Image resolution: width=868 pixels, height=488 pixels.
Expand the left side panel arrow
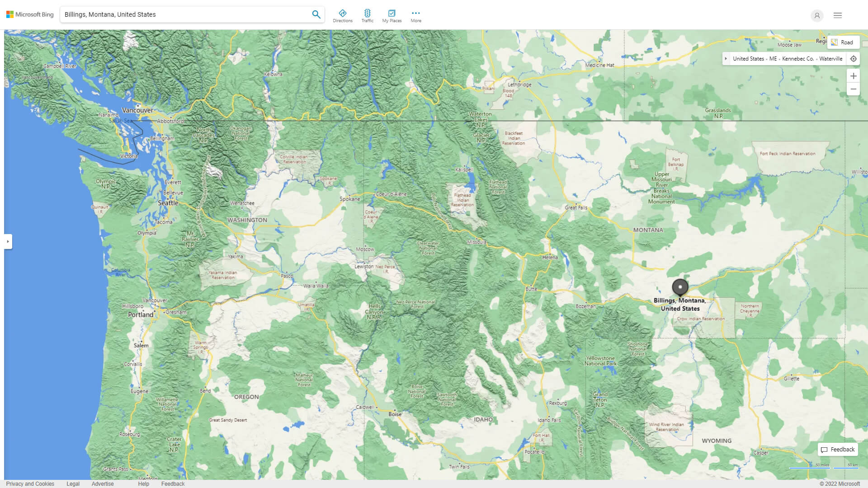coord(8,242)
